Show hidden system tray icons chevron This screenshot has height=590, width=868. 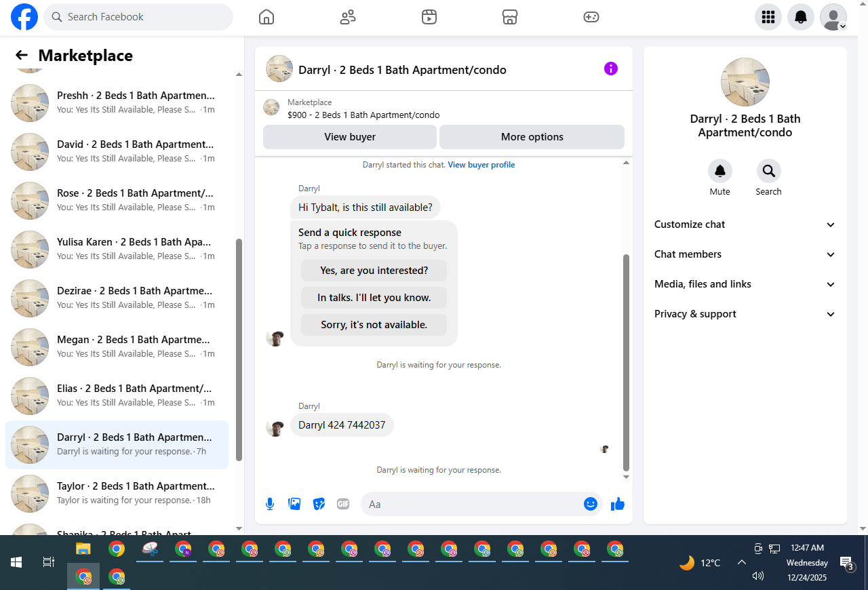click(x=742, y=562)
